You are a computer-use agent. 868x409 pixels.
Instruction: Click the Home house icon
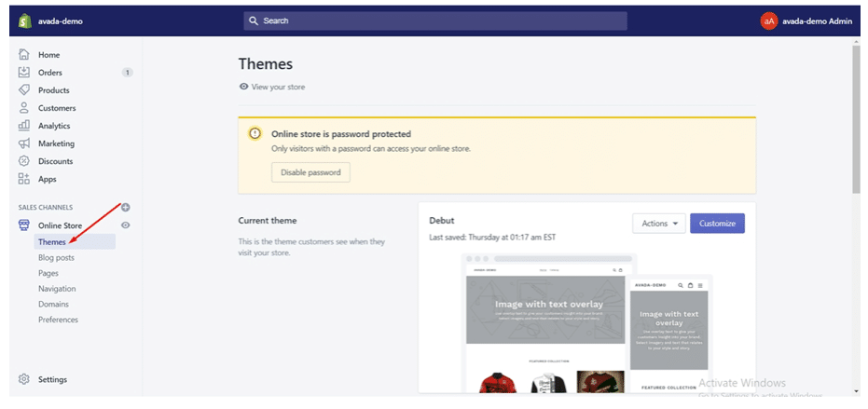(x=24, y=54)
